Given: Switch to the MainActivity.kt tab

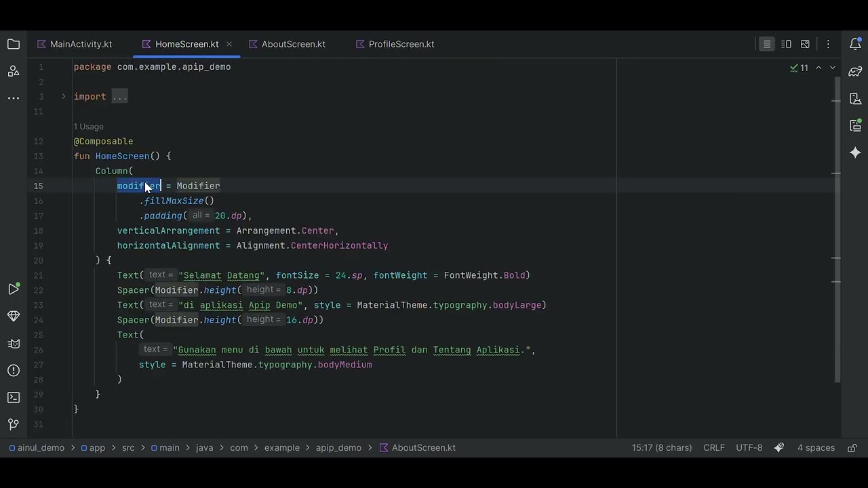Looking at the screenshot, I should 75,44.
